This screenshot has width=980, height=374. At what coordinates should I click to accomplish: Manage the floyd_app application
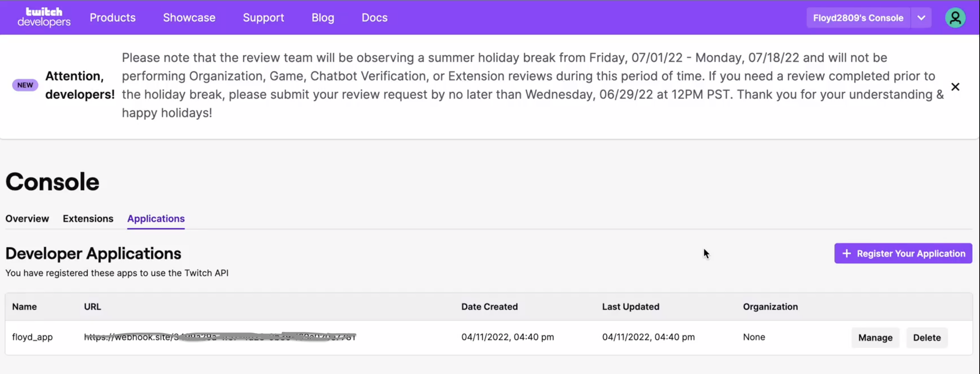875,338
